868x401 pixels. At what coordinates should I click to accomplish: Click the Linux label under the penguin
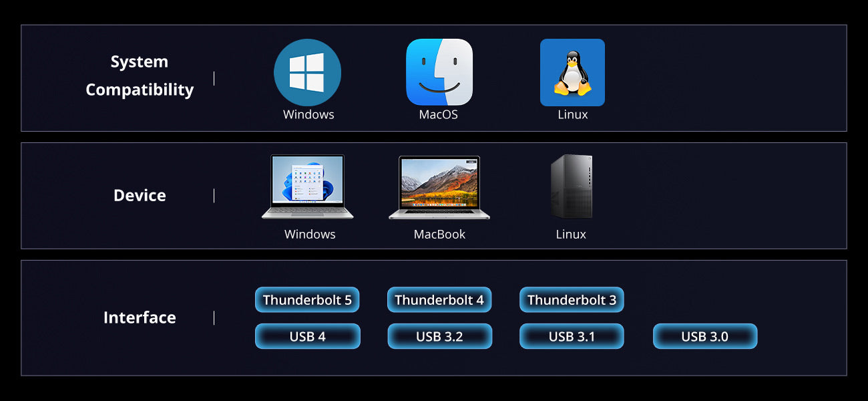click(x=572, y=114)
